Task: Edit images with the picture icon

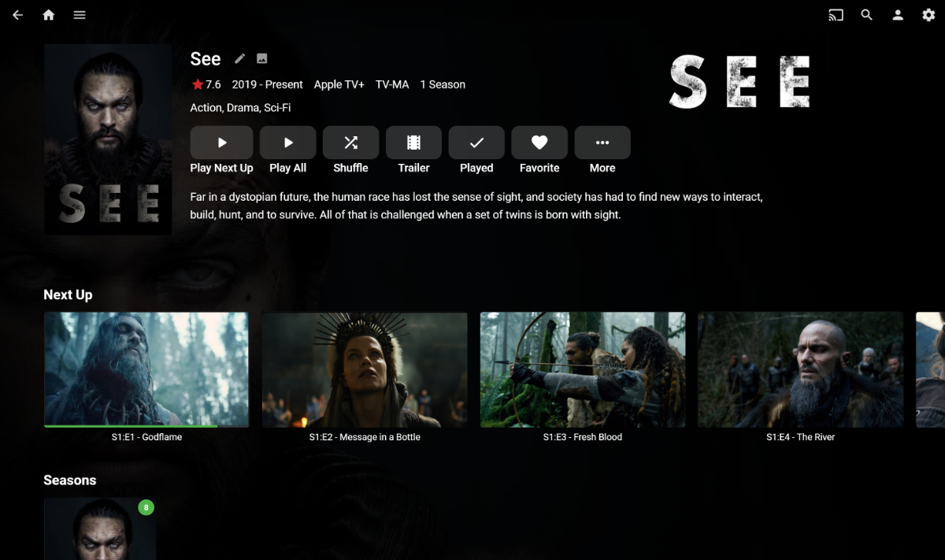Action: click(262, 58)
